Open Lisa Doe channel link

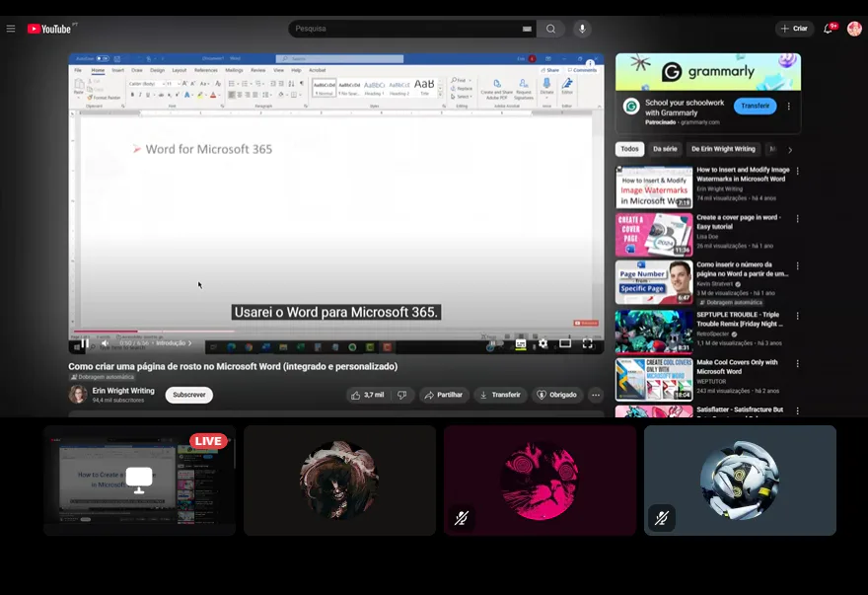click(707, 237)
